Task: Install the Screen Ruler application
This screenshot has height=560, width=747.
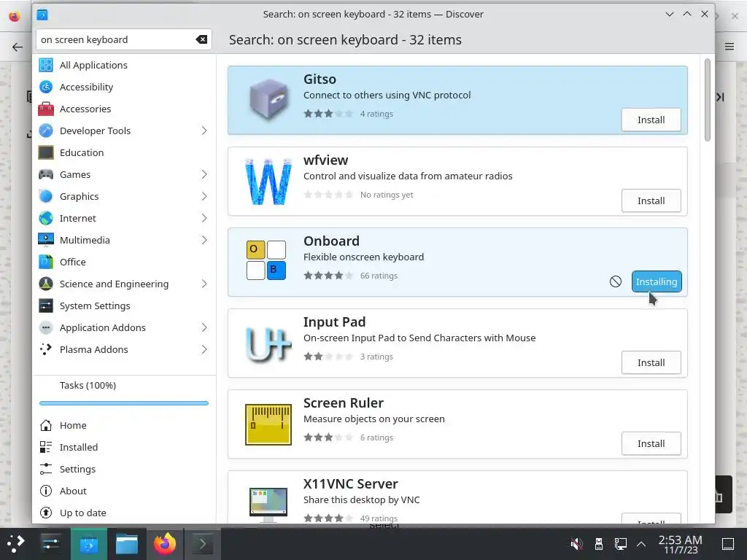Action: 651,444
